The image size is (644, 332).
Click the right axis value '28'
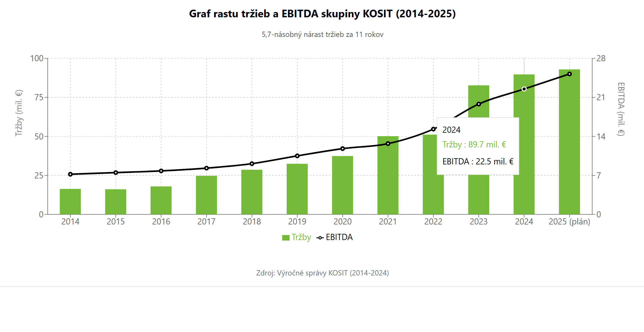click(x=601, y=58)
